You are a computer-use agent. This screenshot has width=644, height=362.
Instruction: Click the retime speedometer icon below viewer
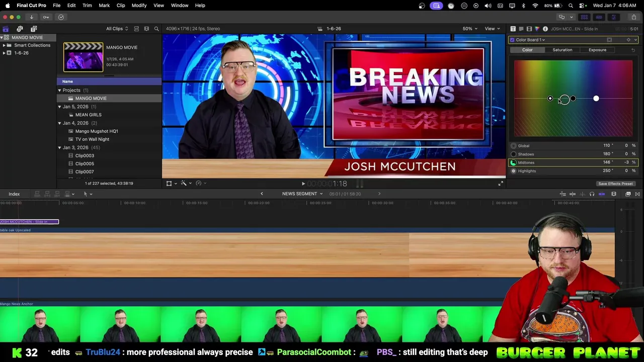199,184
